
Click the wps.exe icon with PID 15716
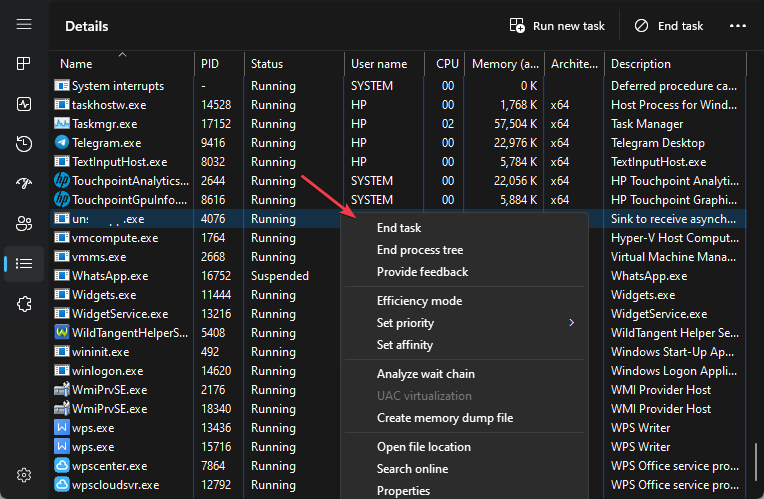click(x=62, y=446)
